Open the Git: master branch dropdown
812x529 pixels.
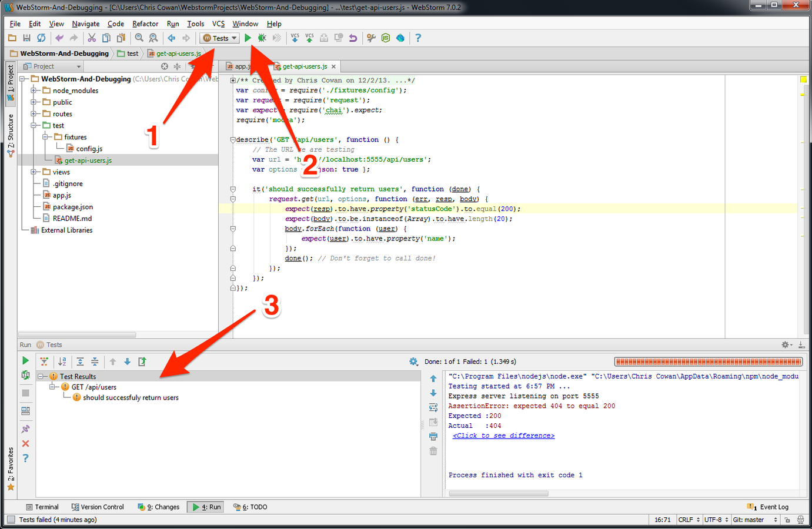[x=755, y=520]
